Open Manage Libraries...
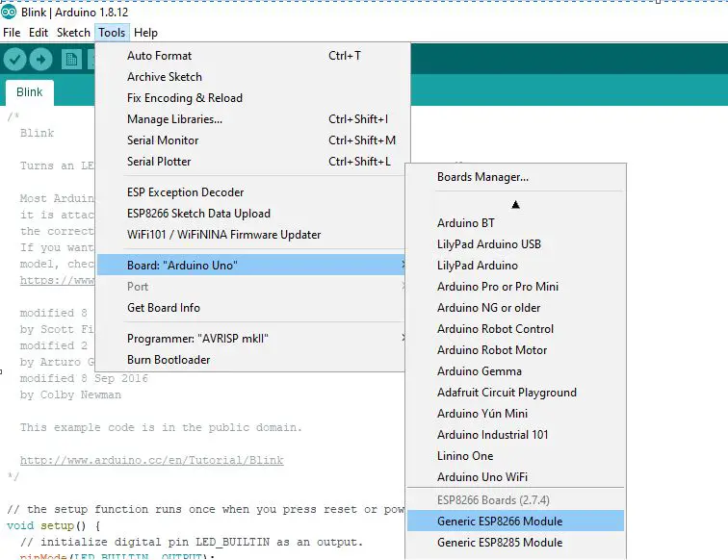This screenshot has height=560, width=728. pyautogui.click(x=252, y=119)
